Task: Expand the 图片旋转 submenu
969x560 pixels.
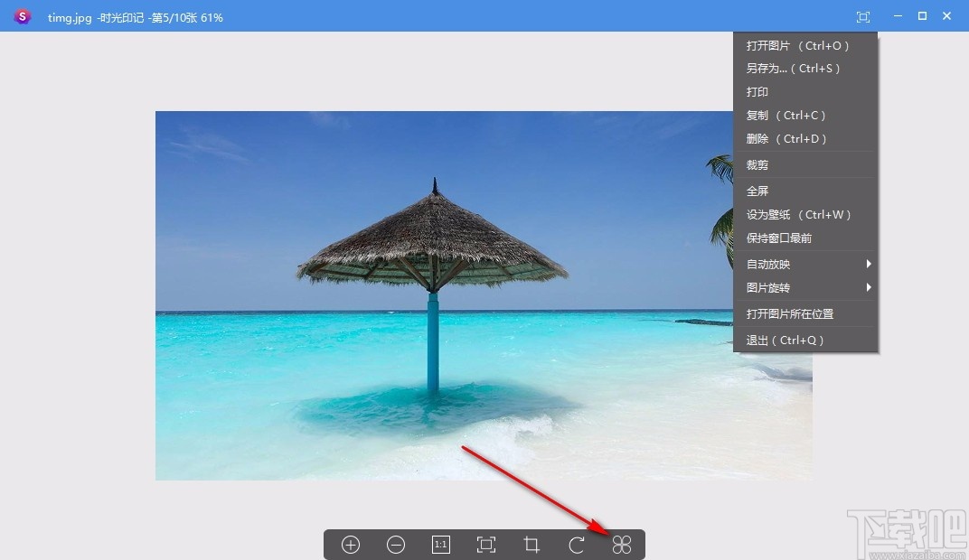Action: [x=805, y=288]
